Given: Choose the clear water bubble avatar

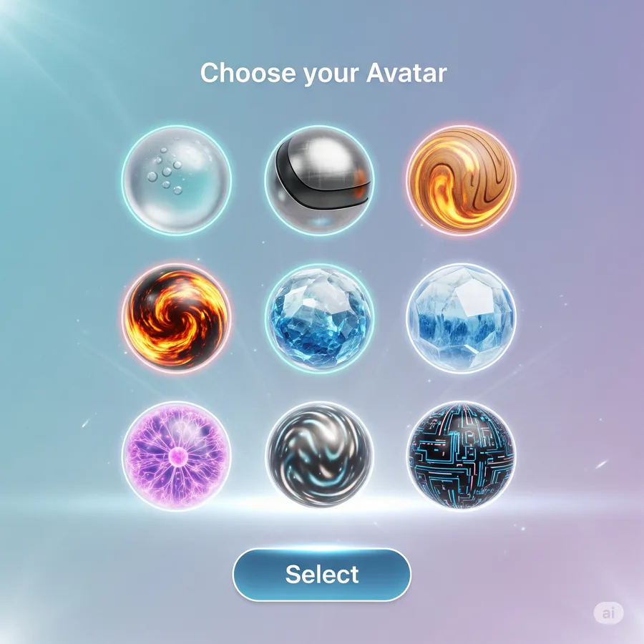Looking at the screenshot, I should [177, 180].
